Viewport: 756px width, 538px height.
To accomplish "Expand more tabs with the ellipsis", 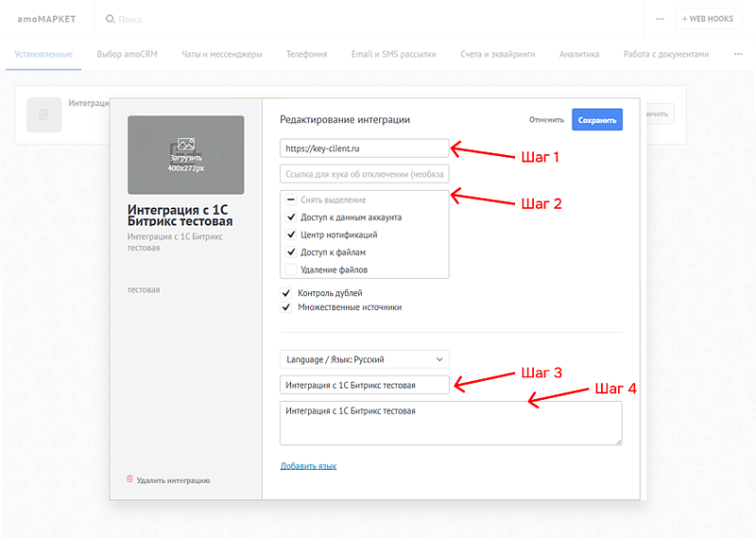I will pos(738,54).
